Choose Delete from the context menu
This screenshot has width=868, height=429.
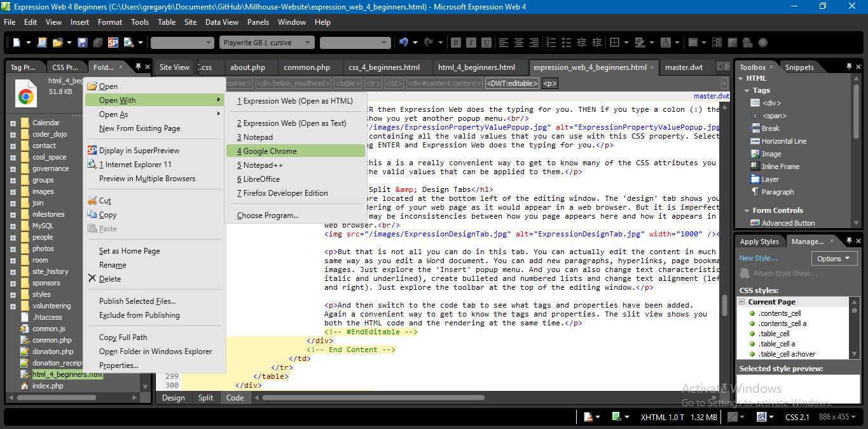tap(155, 279)
